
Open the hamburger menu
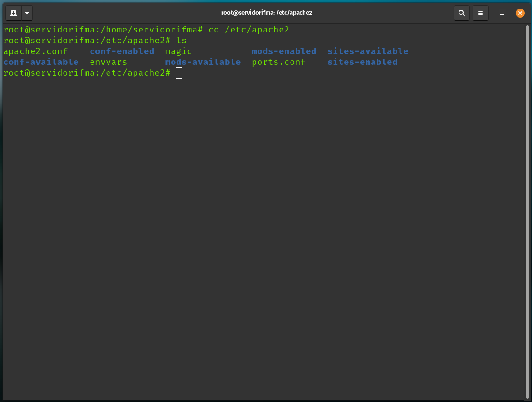pos(481,13)
